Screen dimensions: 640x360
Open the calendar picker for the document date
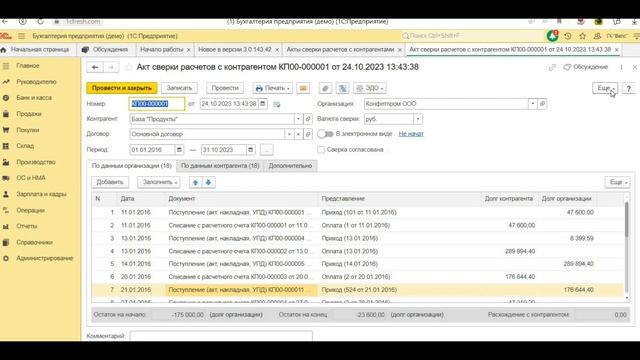263,104
